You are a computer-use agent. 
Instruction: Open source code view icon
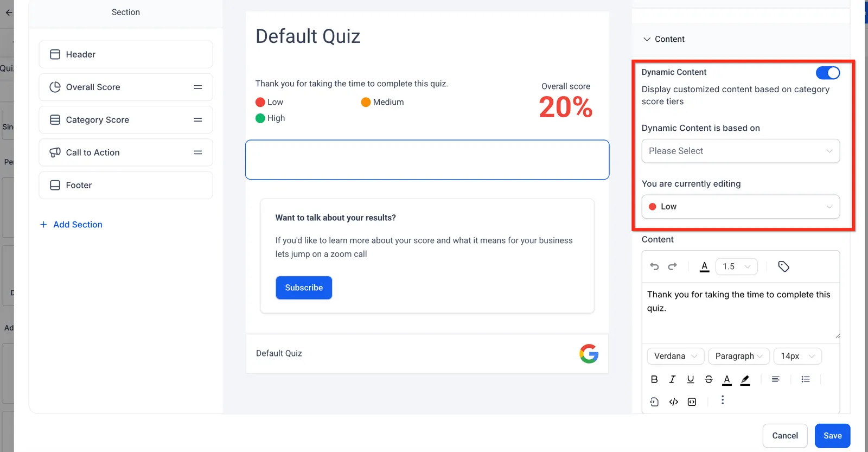674,402
